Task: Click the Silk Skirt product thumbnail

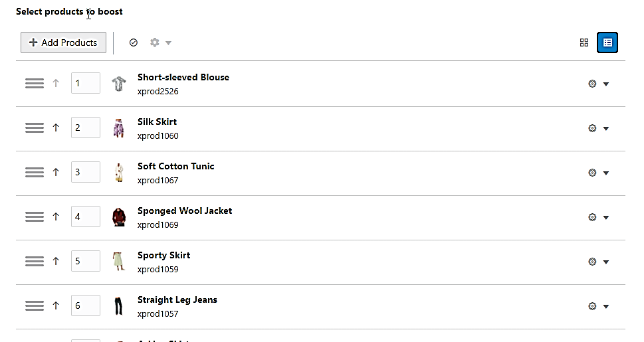Action: click(x=119, y=128)
